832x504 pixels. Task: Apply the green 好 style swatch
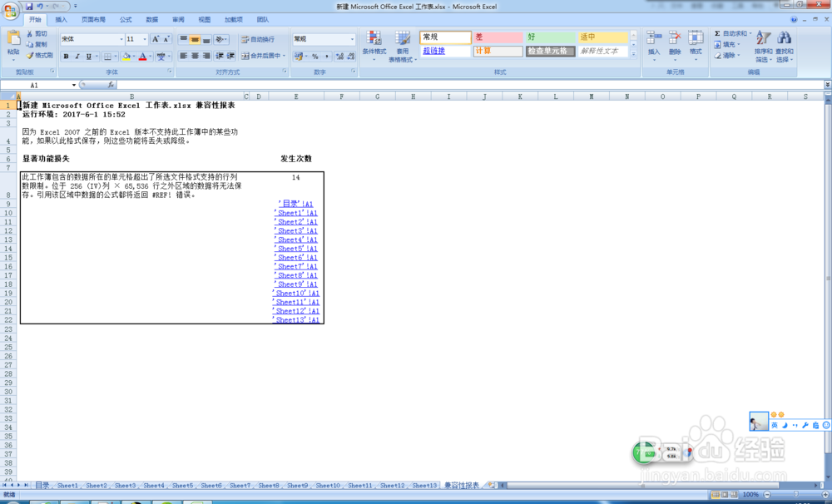pos(550,37)
